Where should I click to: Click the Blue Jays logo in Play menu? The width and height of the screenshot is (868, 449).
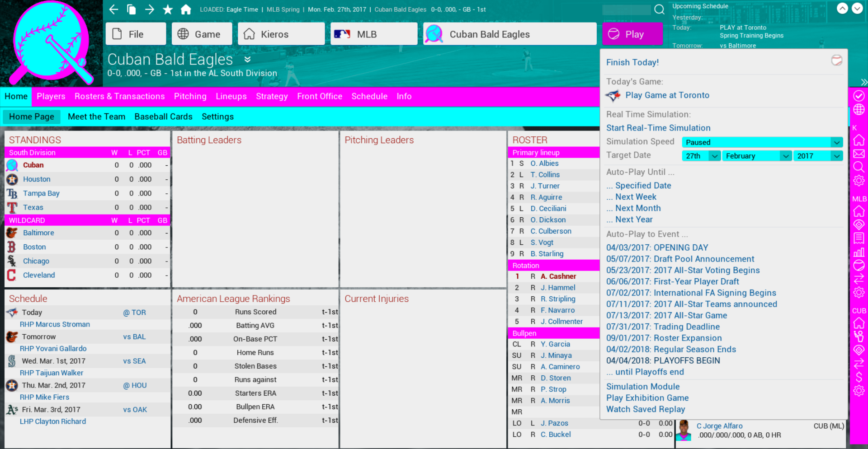[x=613, y=95]
